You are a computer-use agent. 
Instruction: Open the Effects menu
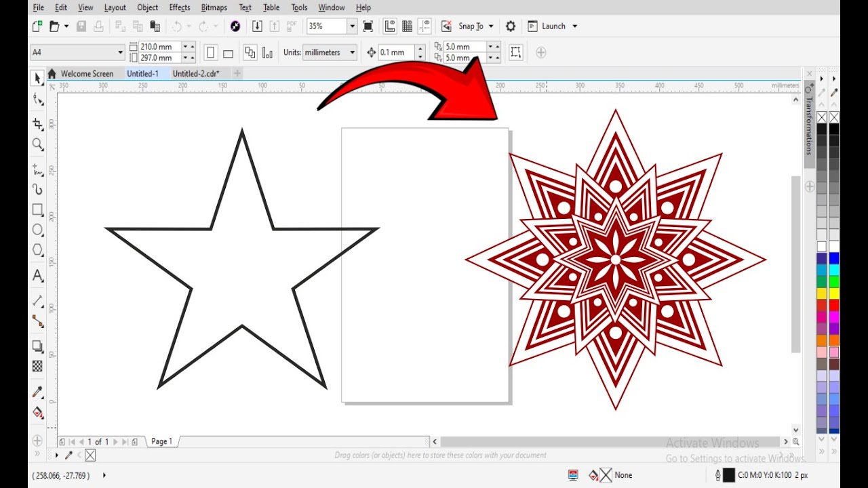180,7
